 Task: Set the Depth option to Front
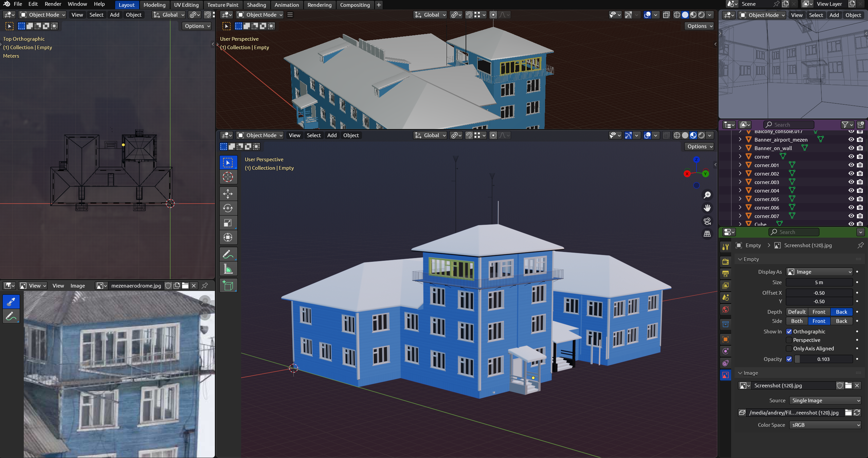pyautogui.click(x=819, y=312)
